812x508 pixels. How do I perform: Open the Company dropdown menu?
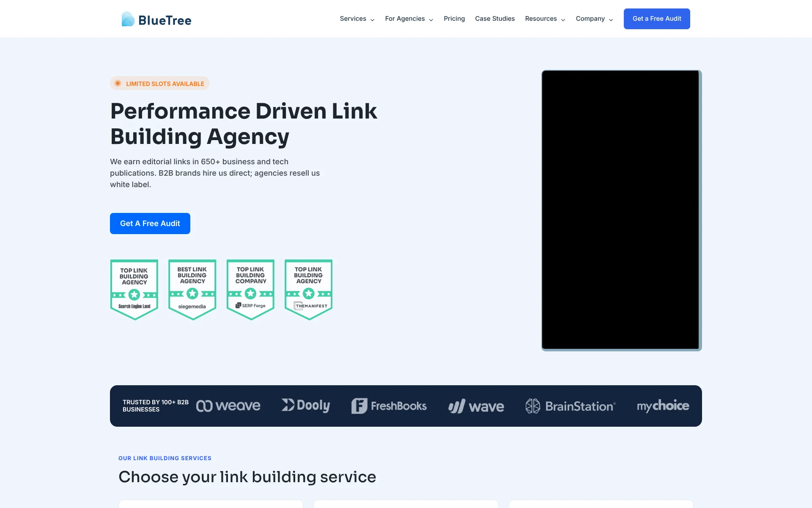[x=594, y=19]
